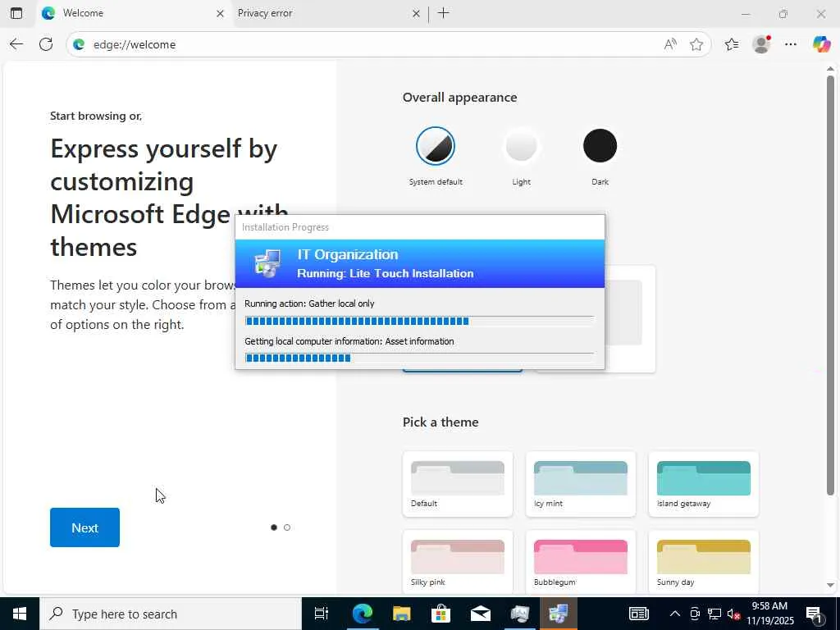The image size is (840, 630).
Task: Choose the Icy mint theme
Action: coord(581,484)
